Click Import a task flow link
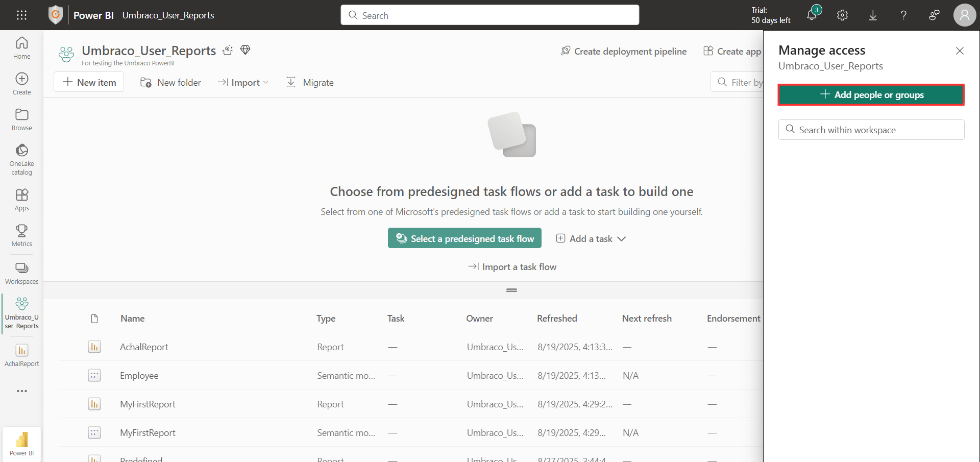 tap(512, 267)
